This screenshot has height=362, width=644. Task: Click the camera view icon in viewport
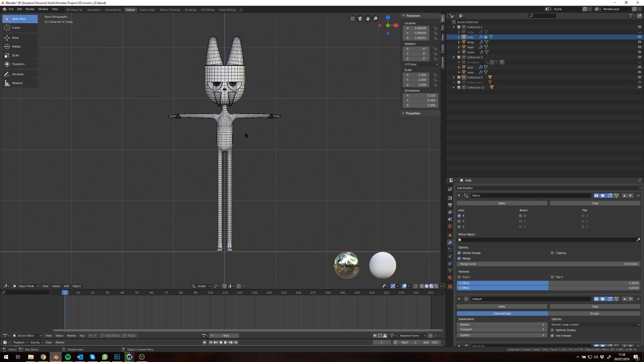click(x=360, y=19)
